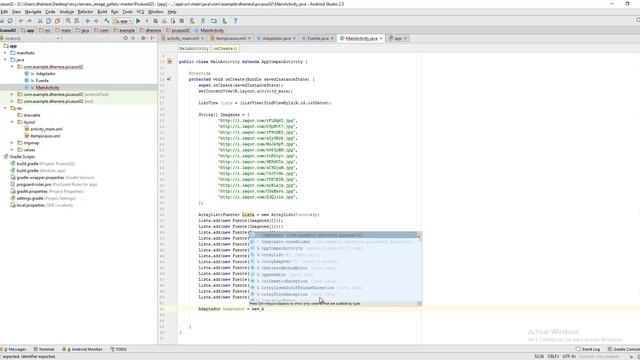Click the Synchronize refresh icon
This screenshot has width=640, height=360.
pos(10,21)
